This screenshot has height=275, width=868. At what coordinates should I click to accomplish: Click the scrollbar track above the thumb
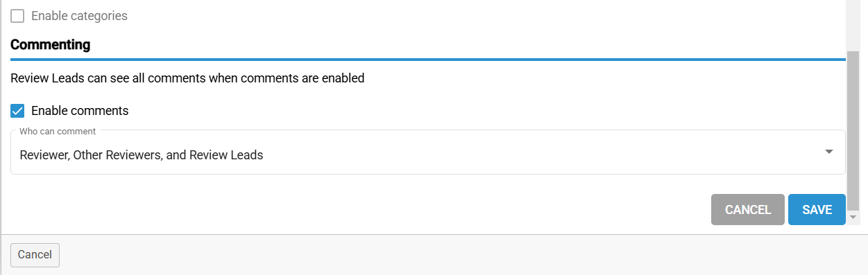[x=853, y=26]
